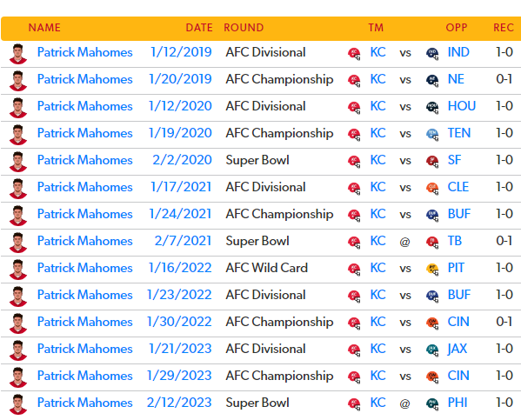Open the TB opponent team link
The height and width of the screenshot is (420, 521).
[x=455, y=241]
